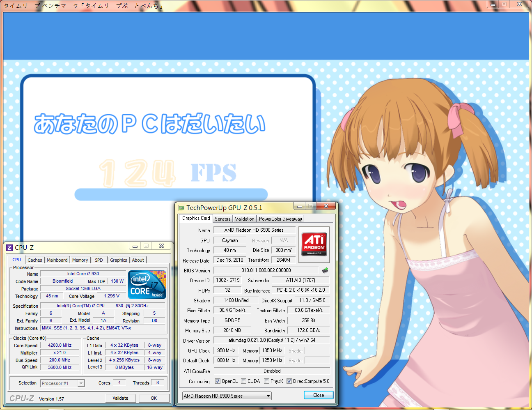Select the Memory tab in CPU-Z
The width and height of the screenshot is (532, 410).
80,260
